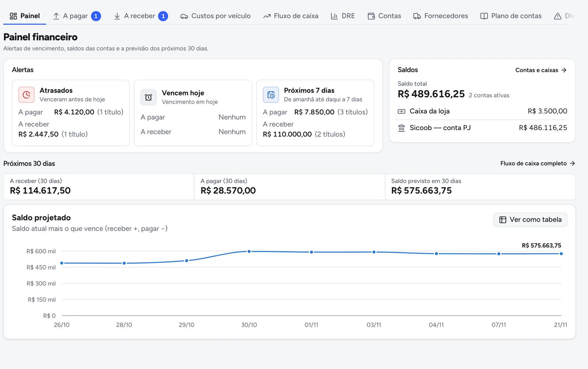Click the bar chart icon for DRE
The width and height of the screenshot is (588, 369).
(334, 16)
